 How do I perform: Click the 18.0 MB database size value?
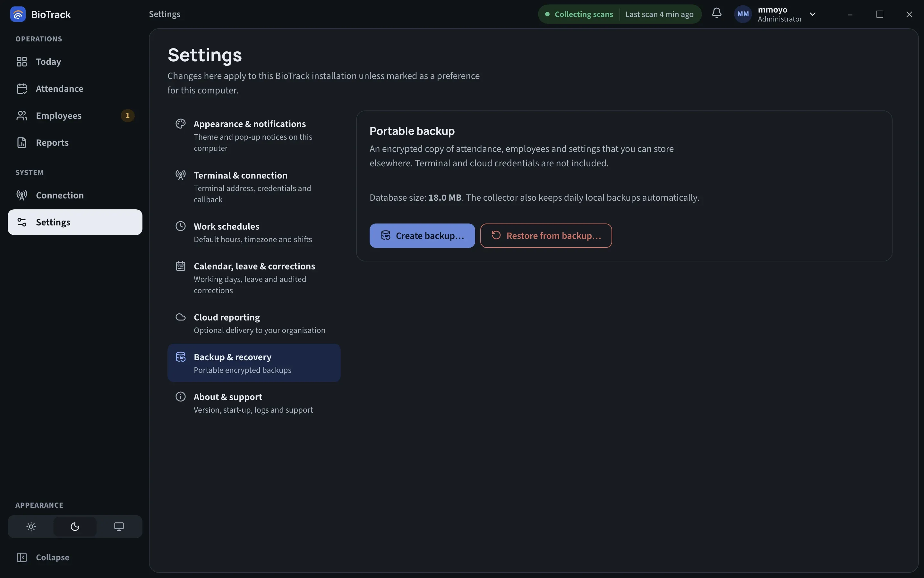(x=445, y=197)
